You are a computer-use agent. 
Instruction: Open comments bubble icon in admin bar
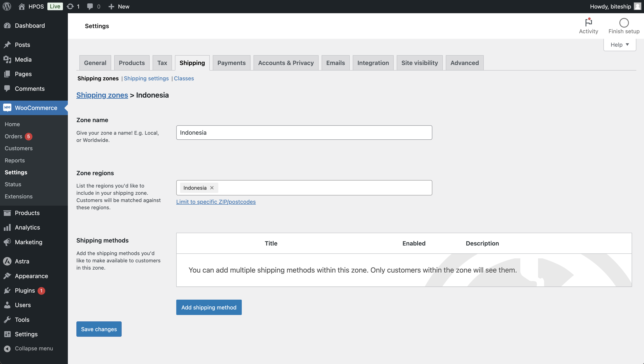pyautogui.click(x=90, y=6)
